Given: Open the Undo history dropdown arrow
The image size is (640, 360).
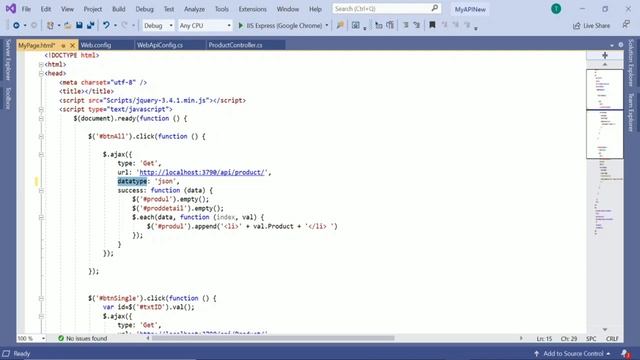Looking at the screenshot, I should (x=115, y=25).
